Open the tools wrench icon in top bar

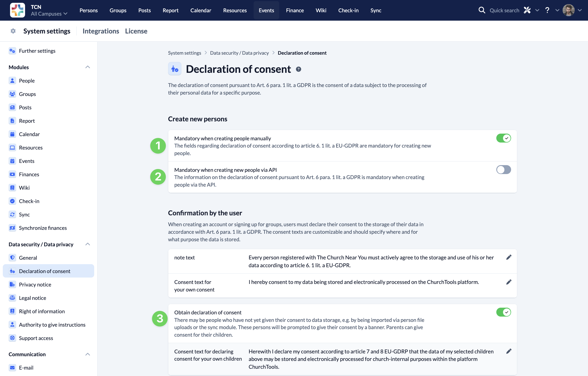(x=527, y=10)
